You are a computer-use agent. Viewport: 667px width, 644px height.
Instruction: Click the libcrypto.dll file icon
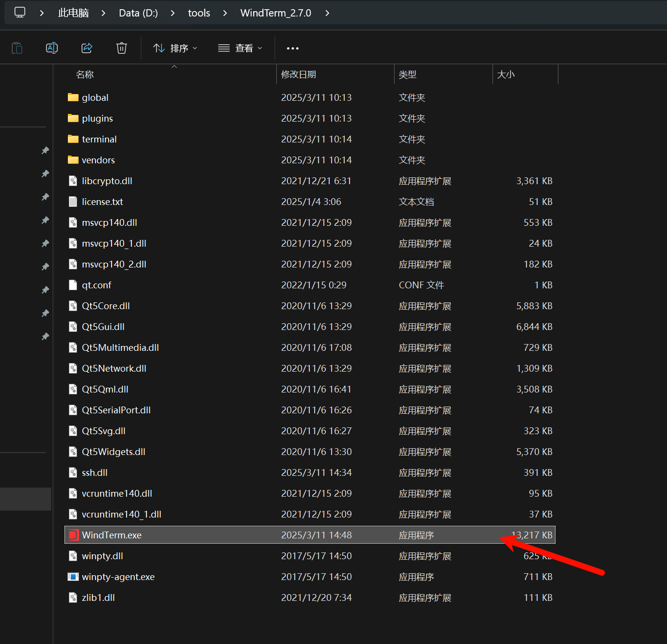tap(73, 181)
